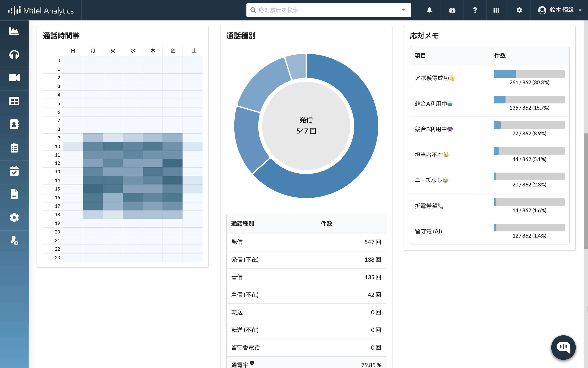Open the sidebar gear settings icon
This screenshot has height=368, width=588.
[x=14, y=217]
